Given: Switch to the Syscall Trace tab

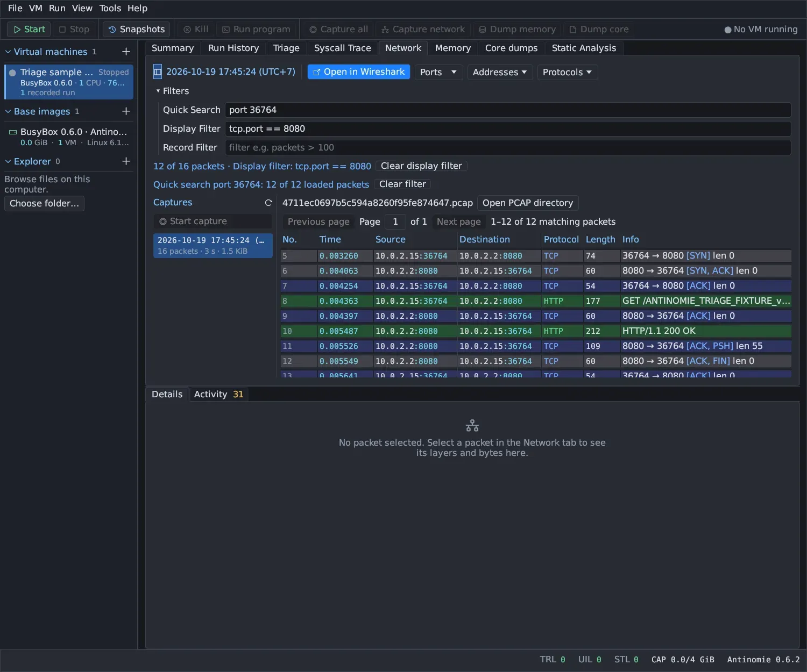Looking at the screenshot, I should [x=342, y=48].
